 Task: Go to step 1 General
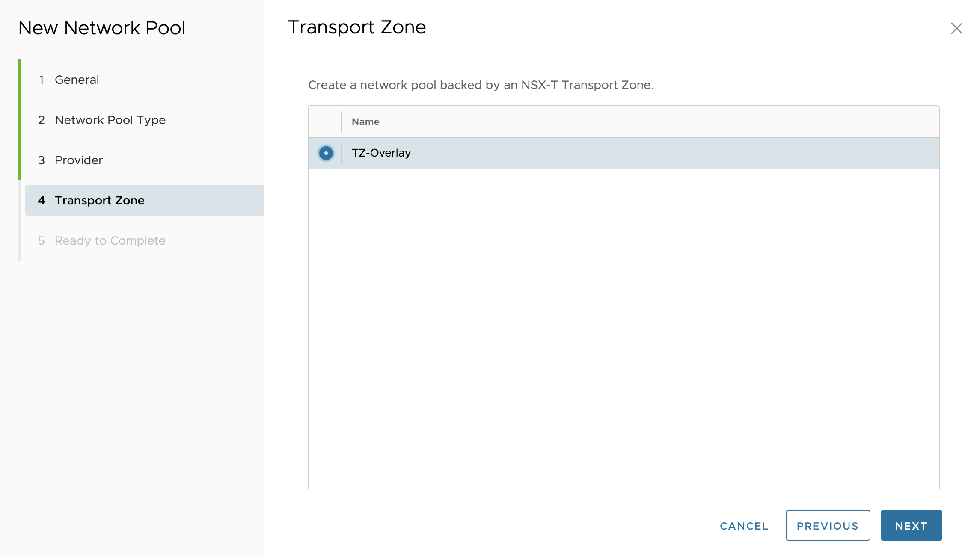77,80
